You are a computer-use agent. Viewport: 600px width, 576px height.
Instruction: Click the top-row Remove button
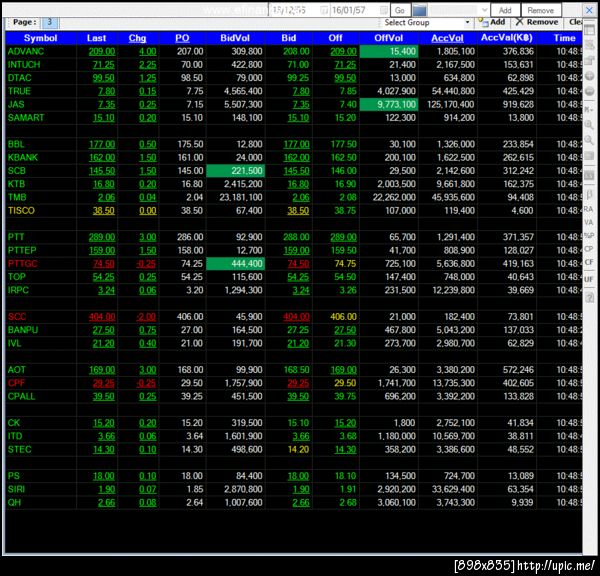pyautogui.click(x=541, y=10)
